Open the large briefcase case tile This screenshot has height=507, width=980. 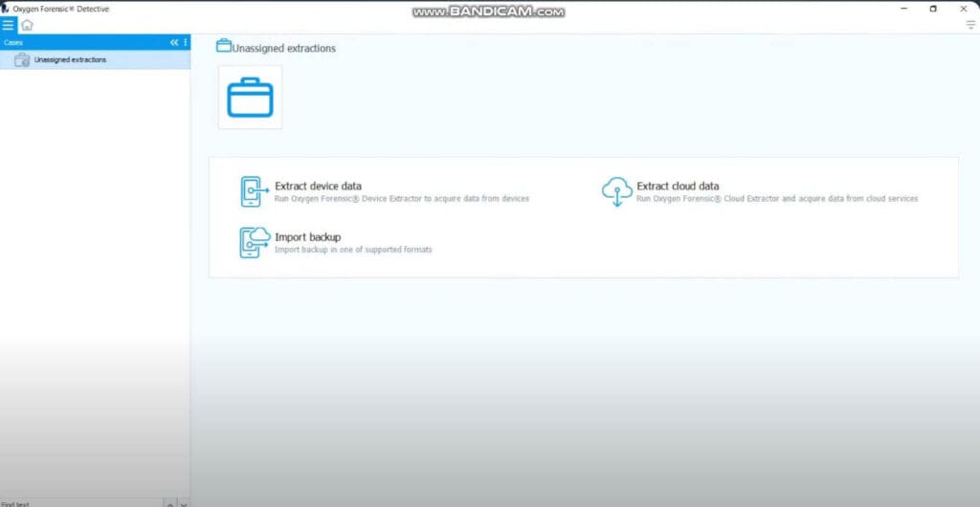tap(250, 98)
